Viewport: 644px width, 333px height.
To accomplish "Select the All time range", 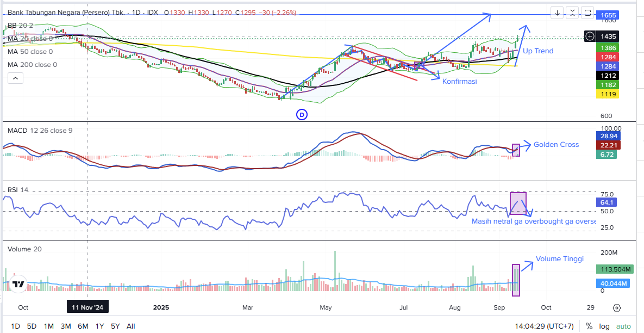I will [x=130, y=326].
